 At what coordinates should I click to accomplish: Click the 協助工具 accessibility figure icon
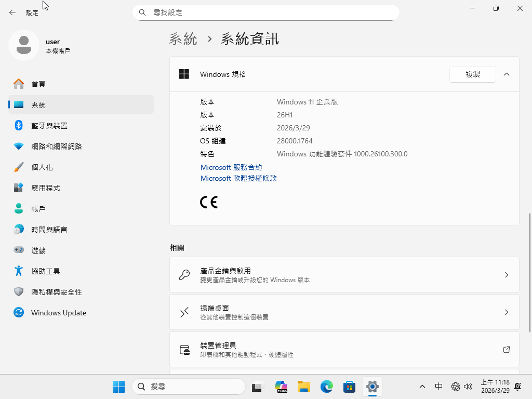(19, 271)
